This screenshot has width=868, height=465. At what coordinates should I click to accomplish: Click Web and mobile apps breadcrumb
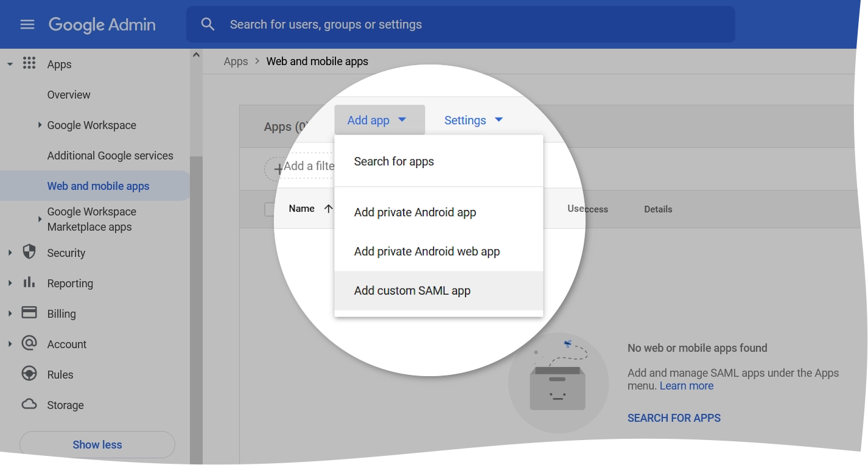point(317,61)
